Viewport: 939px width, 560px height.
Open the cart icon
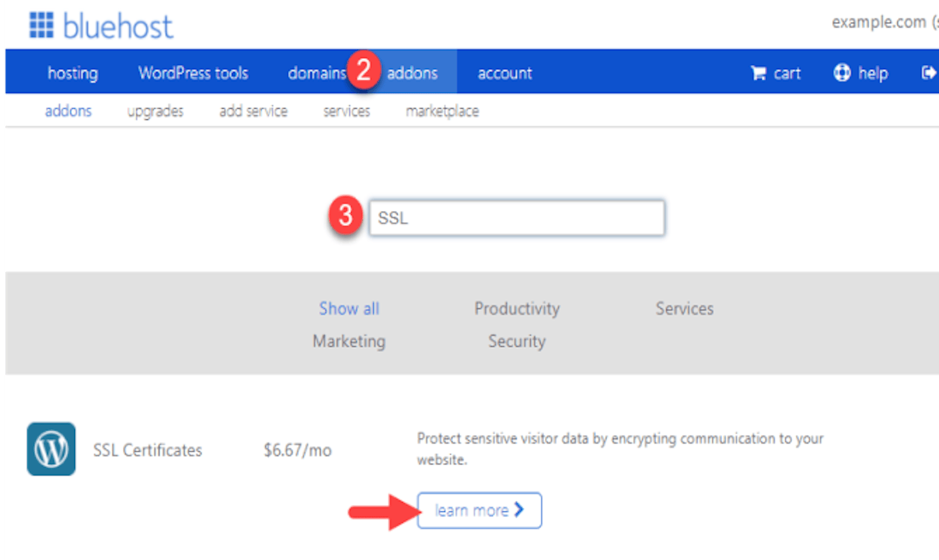758,73
